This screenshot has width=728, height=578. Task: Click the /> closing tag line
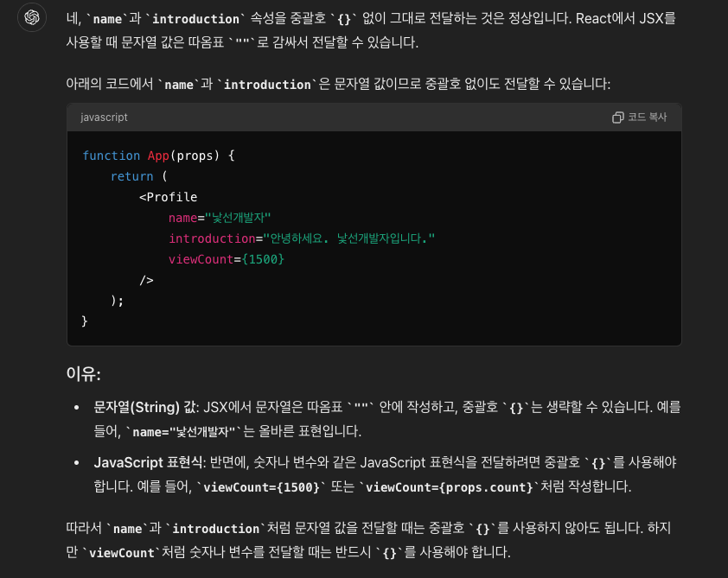click(146, 280)
